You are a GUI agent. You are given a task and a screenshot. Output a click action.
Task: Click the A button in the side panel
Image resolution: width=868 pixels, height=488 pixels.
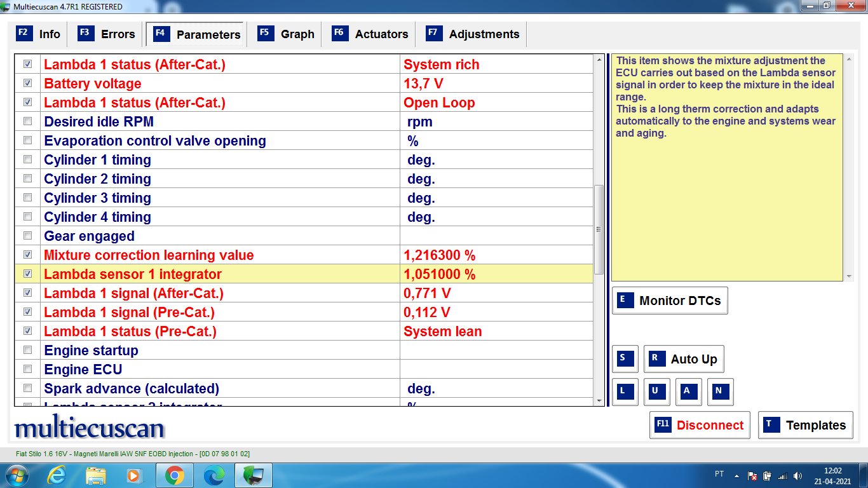pyautogui.click(x=688, y=392)
